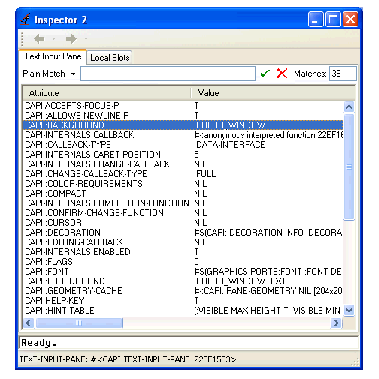379x379 pixels.
Task: Select the CAPI::ACCEPTS-FOCUS-P row
Action: pos(183,106)
